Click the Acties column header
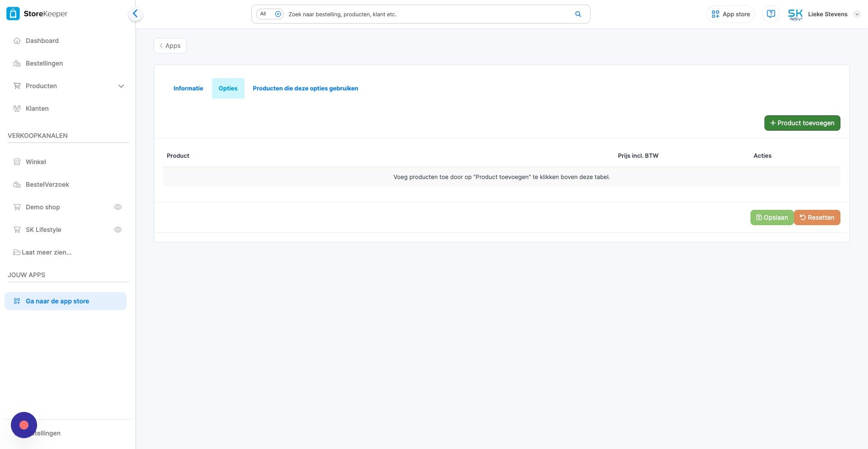Image resolution: width=868 pixels, height=449 pixels. pos(762,156)
